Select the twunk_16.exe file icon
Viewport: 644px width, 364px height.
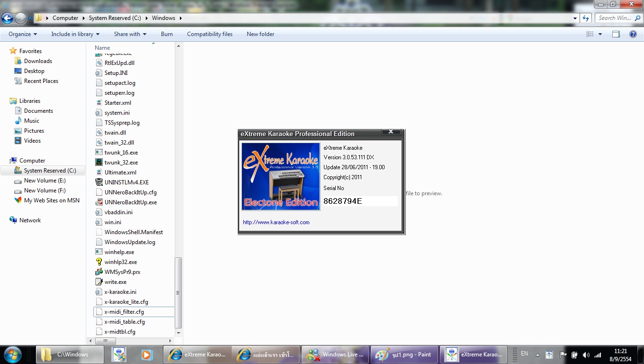pyautogui.click(x=99, y=153)
